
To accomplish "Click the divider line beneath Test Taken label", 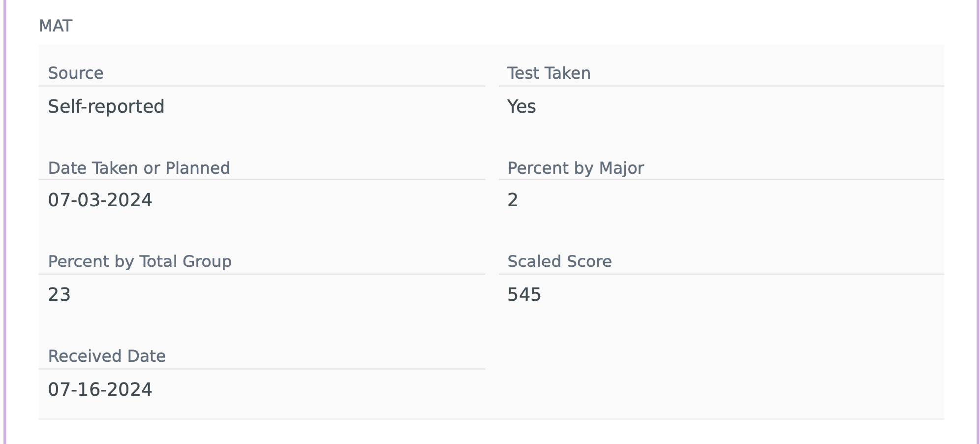I will 721,86.
